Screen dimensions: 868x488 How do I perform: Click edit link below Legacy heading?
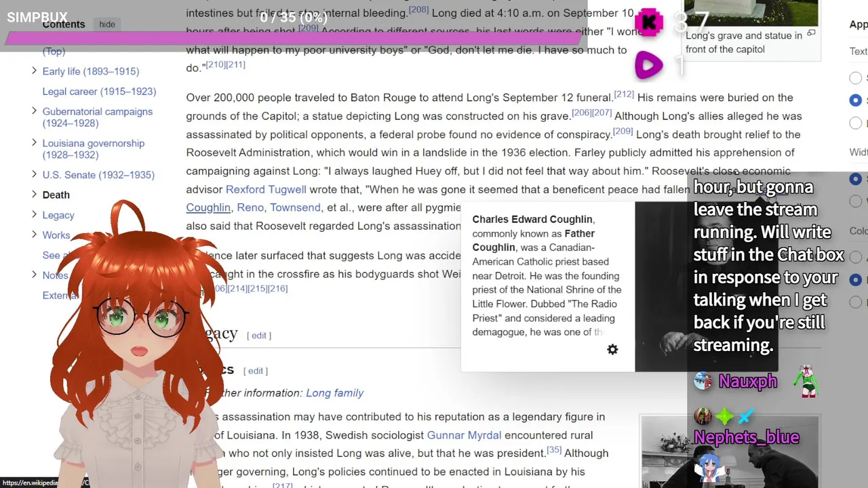[x=255, y=371]
